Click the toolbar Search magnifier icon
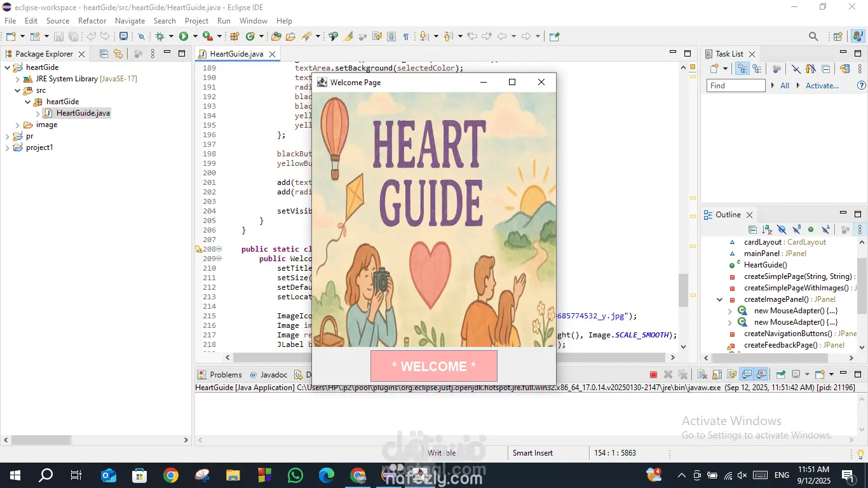 [x=813, y=37]
